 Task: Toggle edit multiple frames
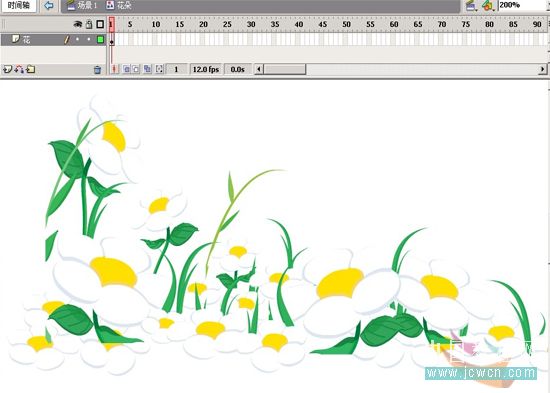pos(148,69)
